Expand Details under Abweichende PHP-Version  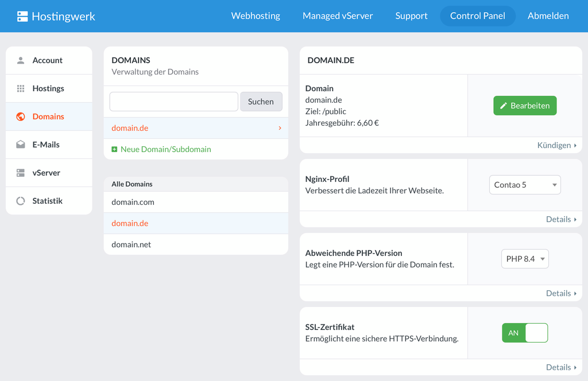[x=561, y=293]
